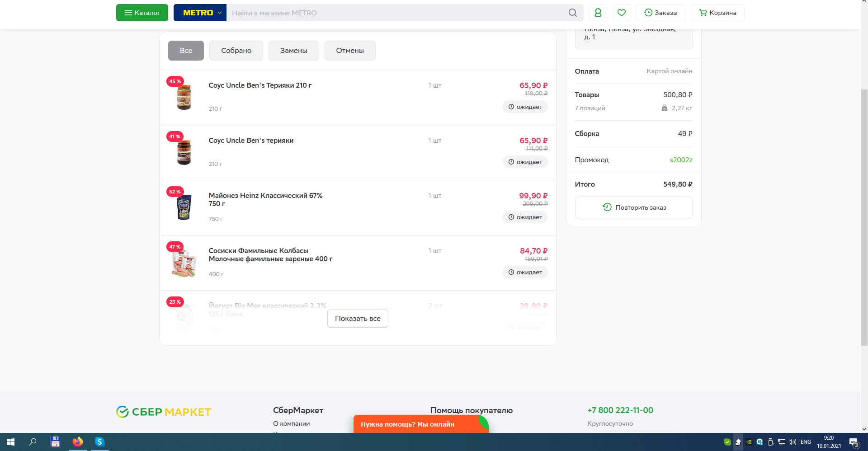Image resolution: width=868 pixels, height=451 pixels.
Task: Open the volume speaker tray icon
Action: (x=793, y=442)
